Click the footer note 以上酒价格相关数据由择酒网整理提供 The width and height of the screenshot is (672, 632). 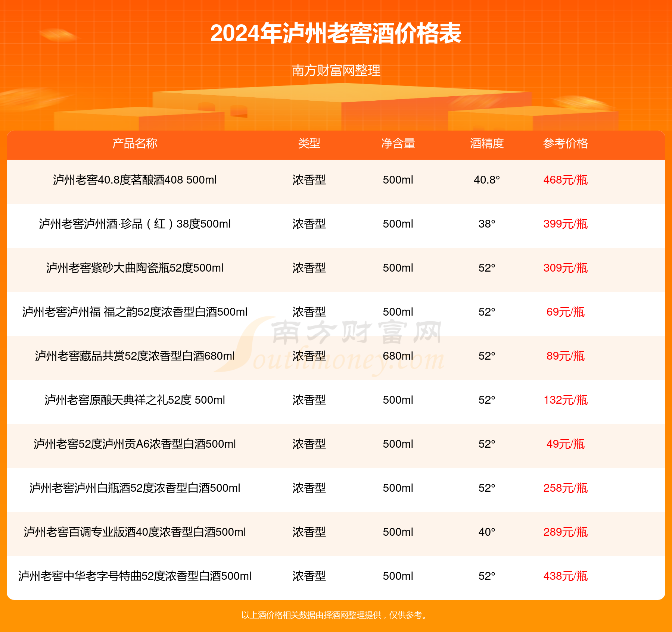(x=311, y=615)
